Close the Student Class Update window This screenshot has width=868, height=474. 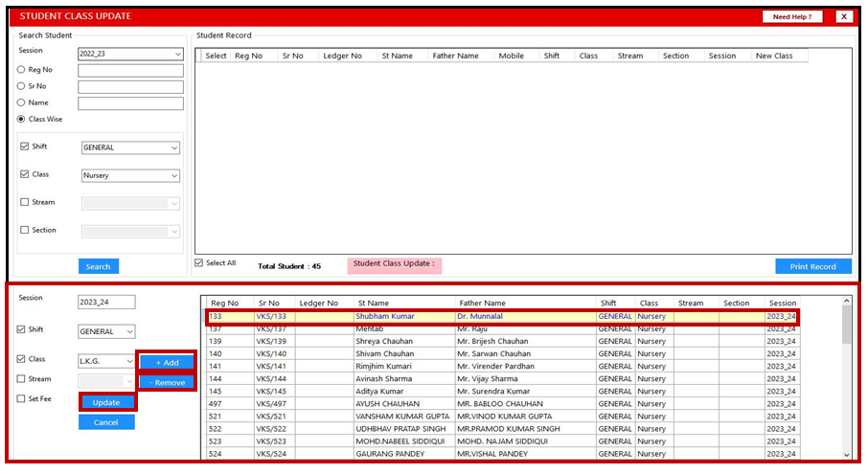[844, 16]
